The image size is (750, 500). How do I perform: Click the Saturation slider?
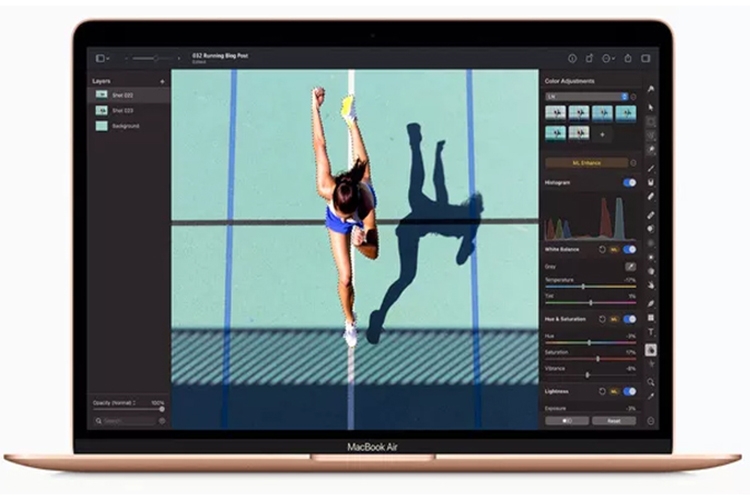[x=590, y=358]
